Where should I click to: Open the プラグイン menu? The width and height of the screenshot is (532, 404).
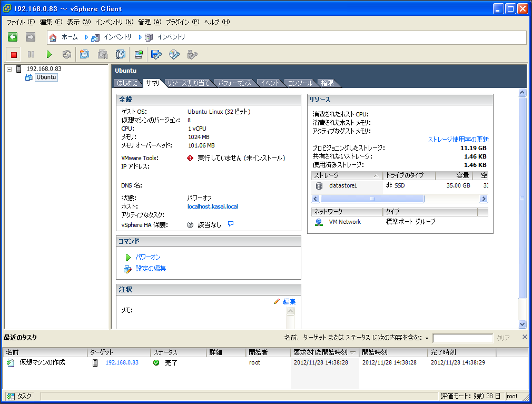183,22
